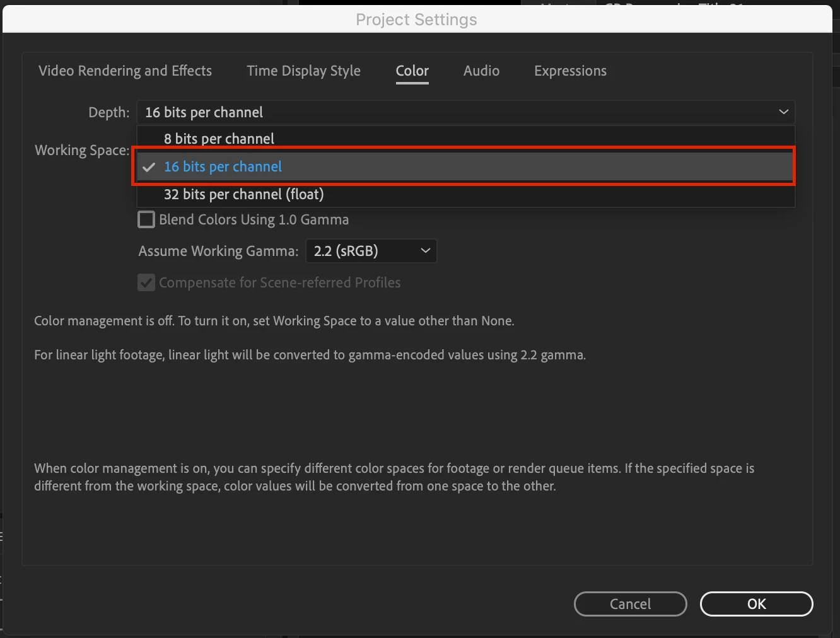840x638 pixels.
Task: Click the Cancel button
Action: tap(630, 604)
